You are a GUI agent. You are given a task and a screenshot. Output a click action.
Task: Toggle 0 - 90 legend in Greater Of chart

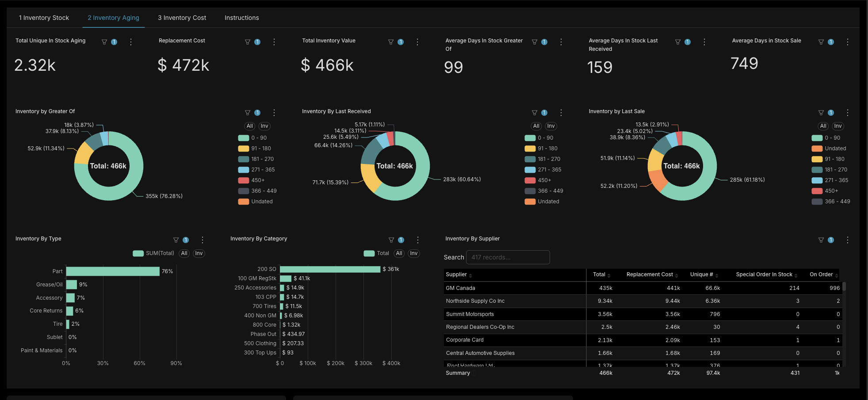point(252,138)
